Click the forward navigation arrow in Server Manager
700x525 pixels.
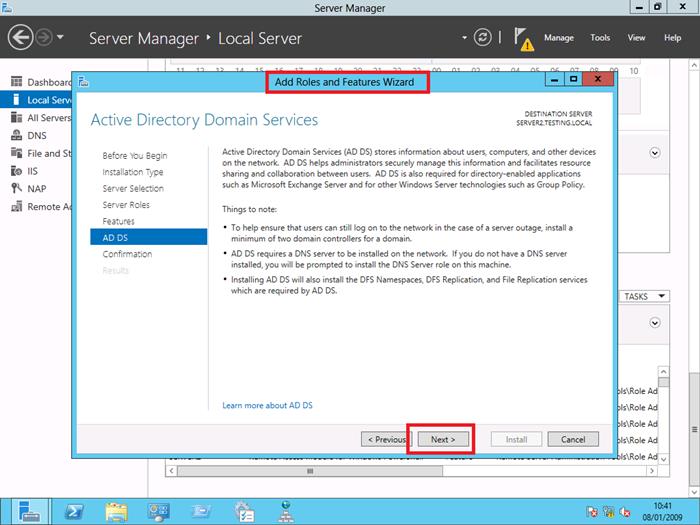click(44, 38)
